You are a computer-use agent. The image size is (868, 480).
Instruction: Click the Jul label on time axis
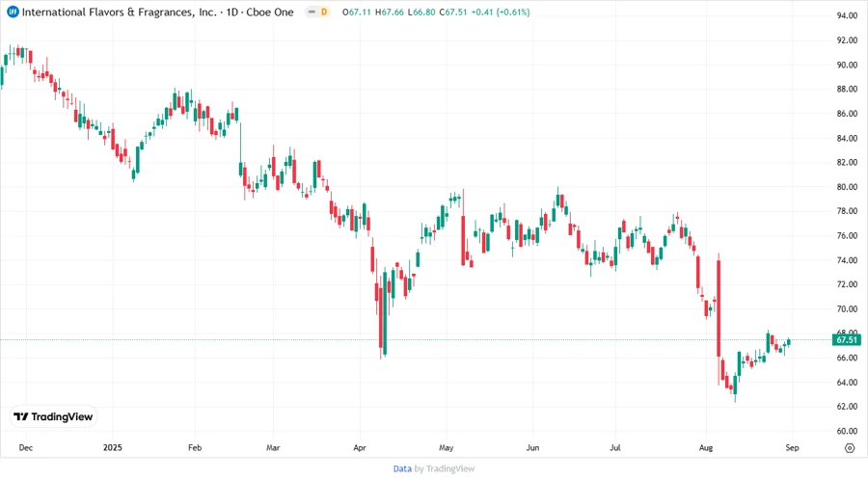615,447
